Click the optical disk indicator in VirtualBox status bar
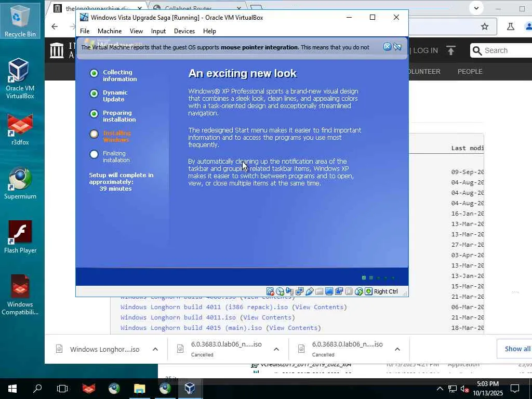532x399 pixels. click(x=280, y=291)
